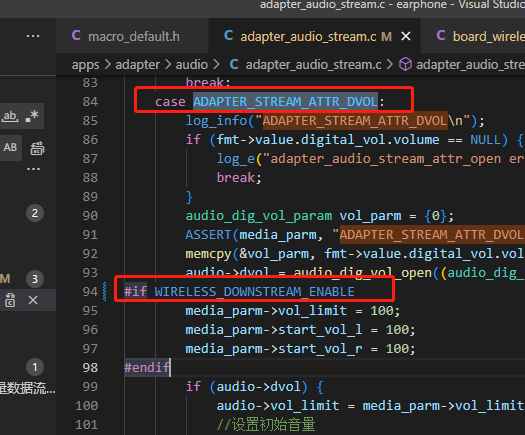Image resolution: width=525 pixels, height=435 pixels.
Task: Click C file icon on board_wirele tab
Action: pyautogui.click(x=441, y=35)
